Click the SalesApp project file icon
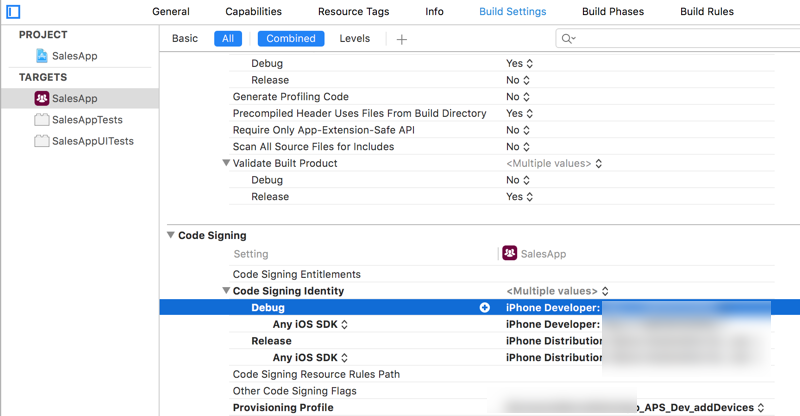 [x=42, y=56]
